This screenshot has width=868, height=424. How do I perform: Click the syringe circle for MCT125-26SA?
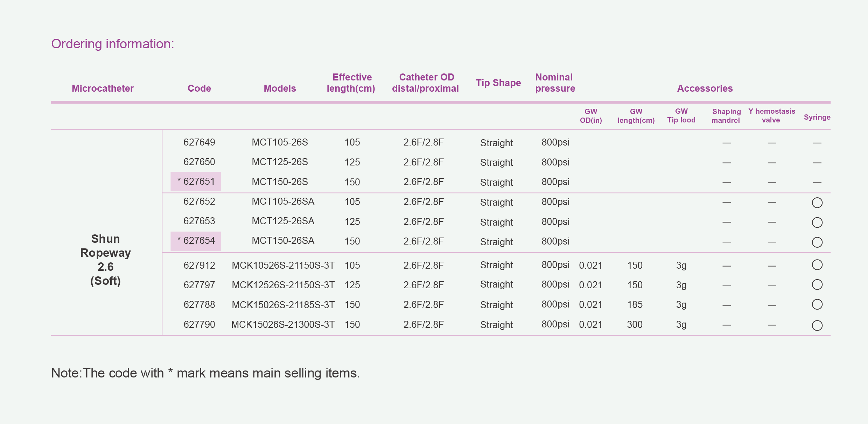click(817, 222)
